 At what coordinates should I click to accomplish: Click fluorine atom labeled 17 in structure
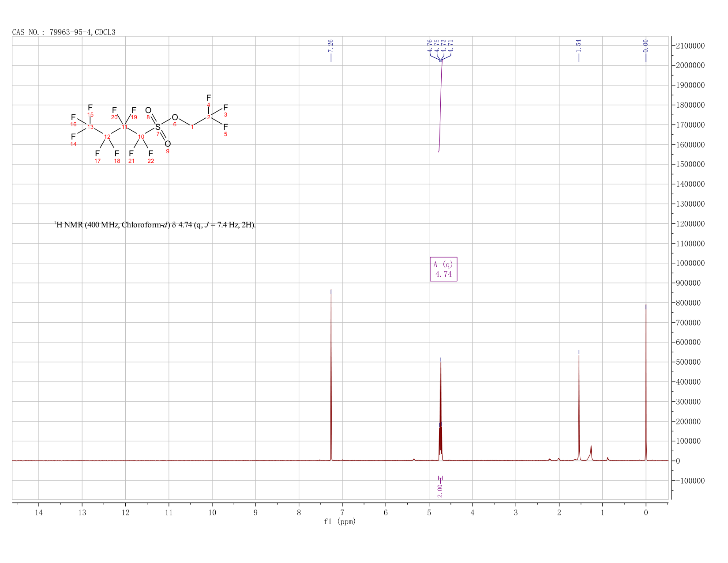click(x=98, y=153)
